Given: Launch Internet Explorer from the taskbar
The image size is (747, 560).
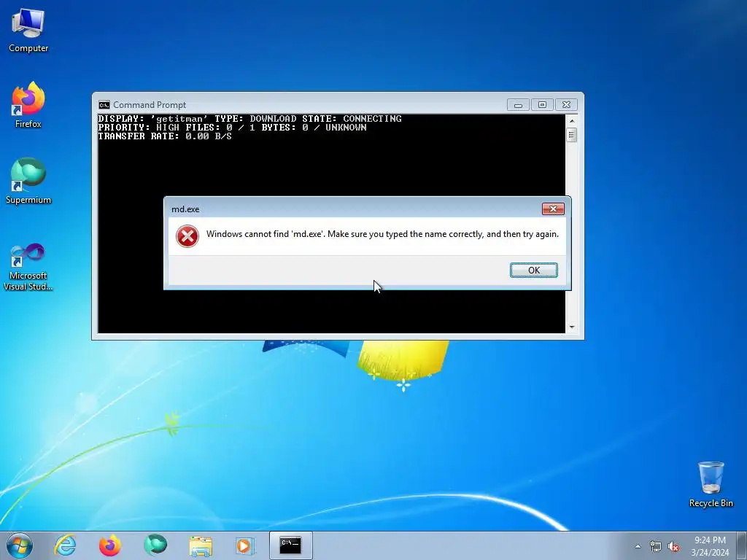Looking at the screenshot, I should [x=65, y=545].
